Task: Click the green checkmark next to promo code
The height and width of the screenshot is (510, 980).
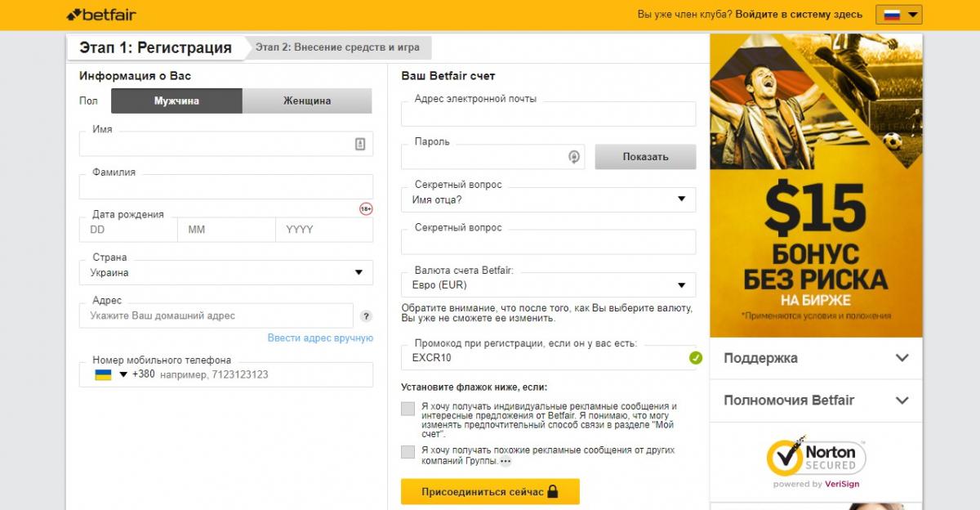Action: [696, 358]
